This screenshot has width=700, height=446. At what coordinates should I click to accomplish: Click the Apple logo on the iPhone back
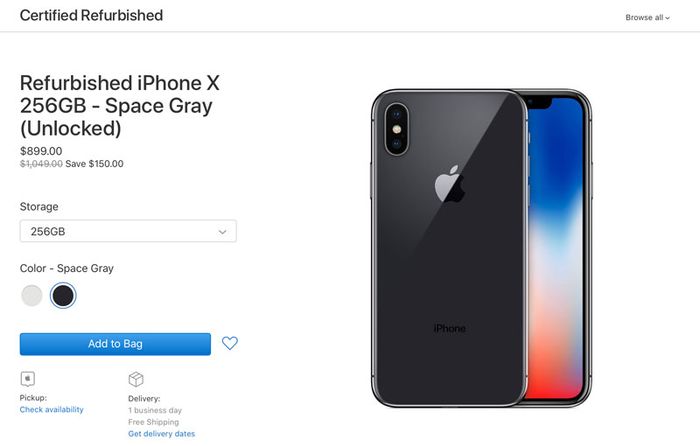click(x=449, y=183)
